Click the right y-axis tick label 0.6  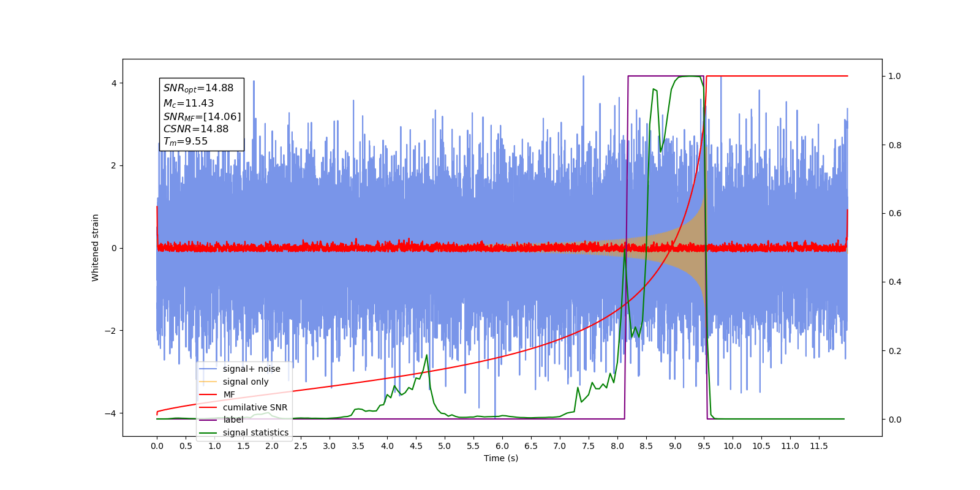tap(895, 214)
